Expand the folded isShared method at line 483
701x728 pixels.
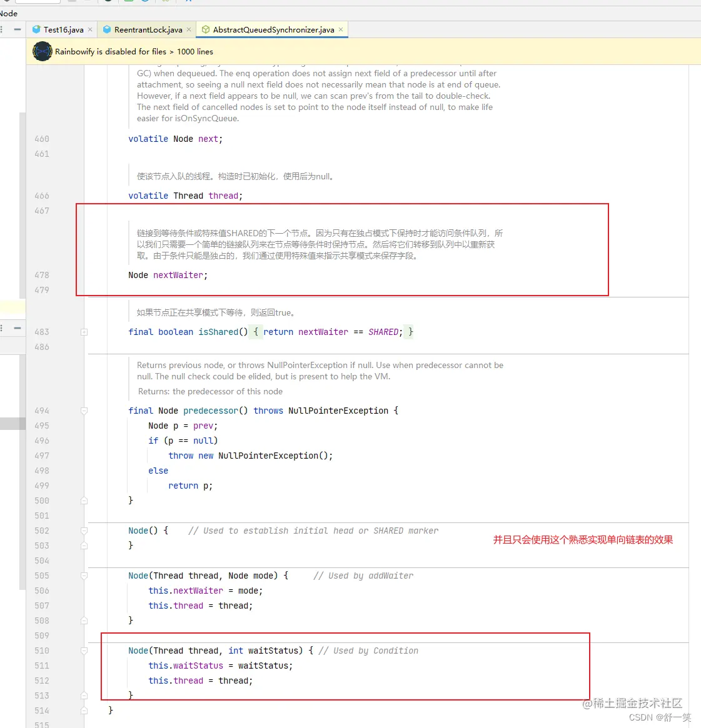point(84,332)
